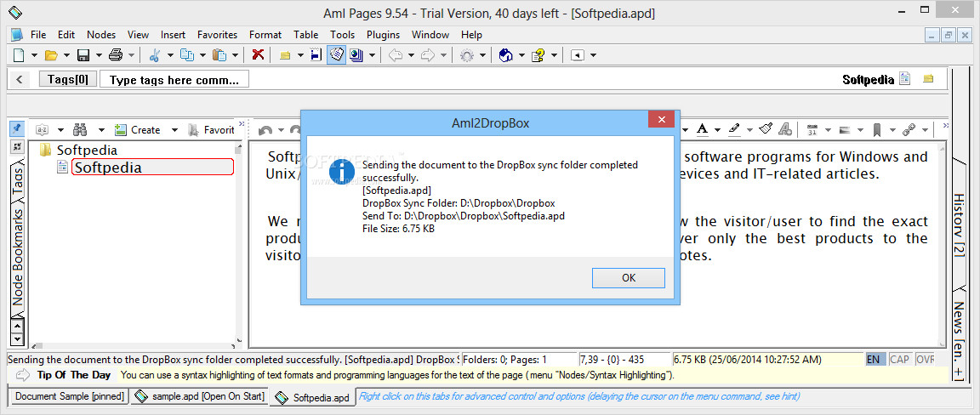Click the New document icon
Screen dimensions: 980x415
click(19, 55)
